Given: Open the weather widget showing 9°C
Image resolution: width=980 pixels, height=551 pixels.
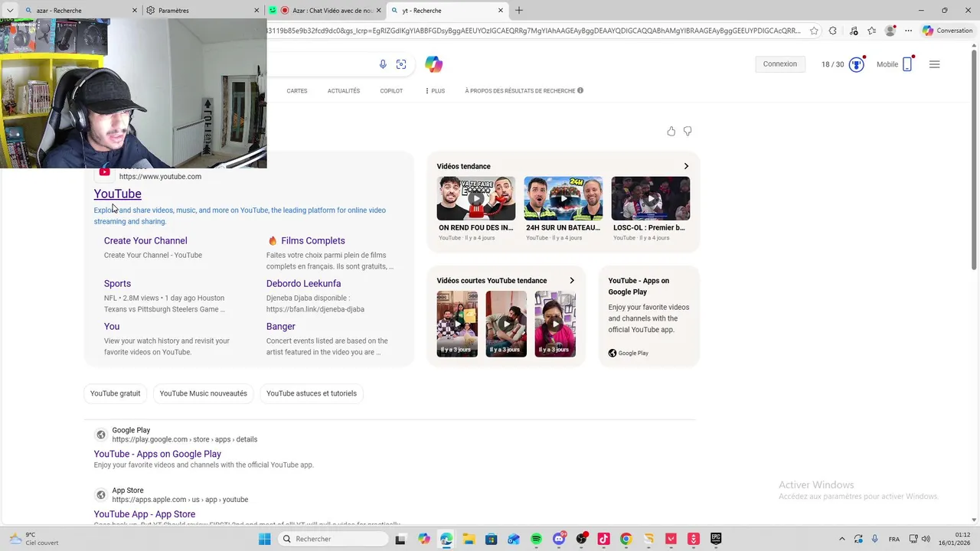Looking at the screenshot, I should (x=34, y=539).
